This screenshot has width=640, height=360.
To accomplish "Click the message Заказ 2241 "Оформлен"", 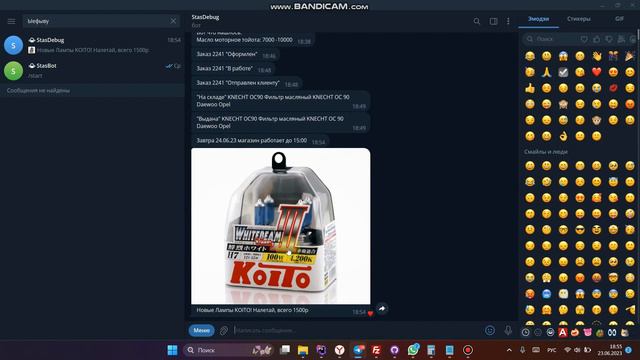I will coord(236,54).
